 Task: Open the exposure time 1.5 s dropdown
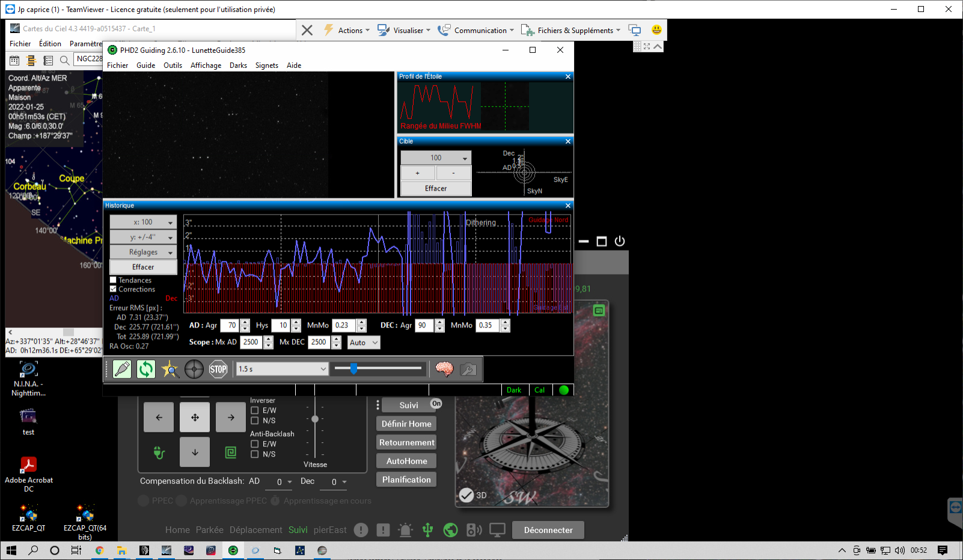pyautogui.click(x=283, y=369)
